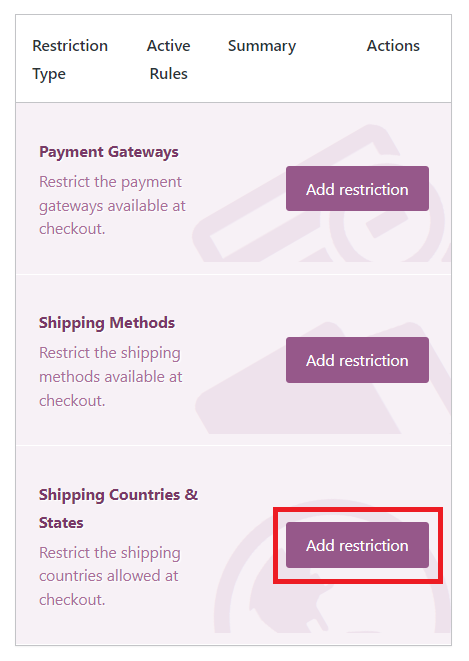This screenshot has width=469, height=661.
Task: Click the Restriction Type column header
Action: click(70, 59)
